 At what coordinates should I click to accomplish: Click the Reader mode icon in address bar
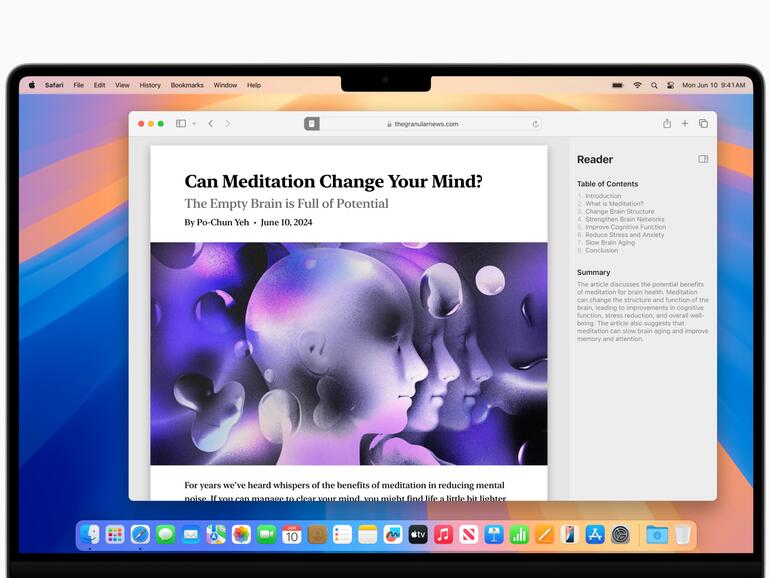312,124
